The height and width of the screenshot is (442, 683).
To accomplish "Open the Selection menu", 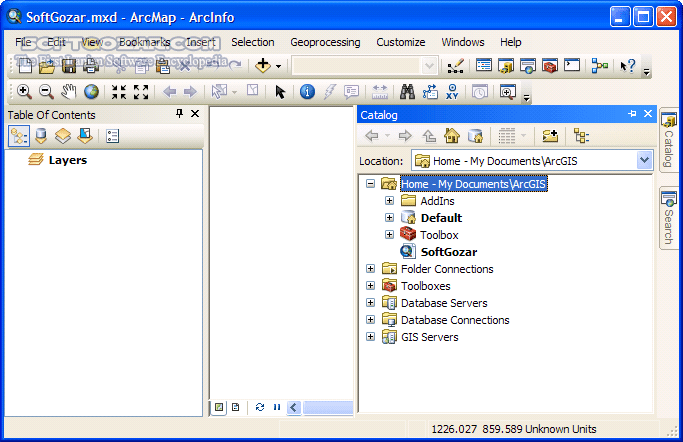I will (253, 42).
